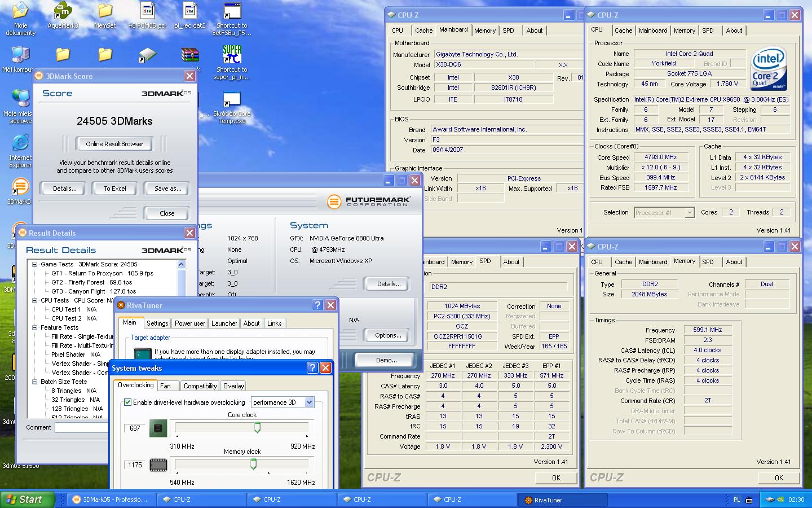This screenshot has height=508, width=812.
Task: Click the Demo... button in 3DMark05
Action: (386, 360)
